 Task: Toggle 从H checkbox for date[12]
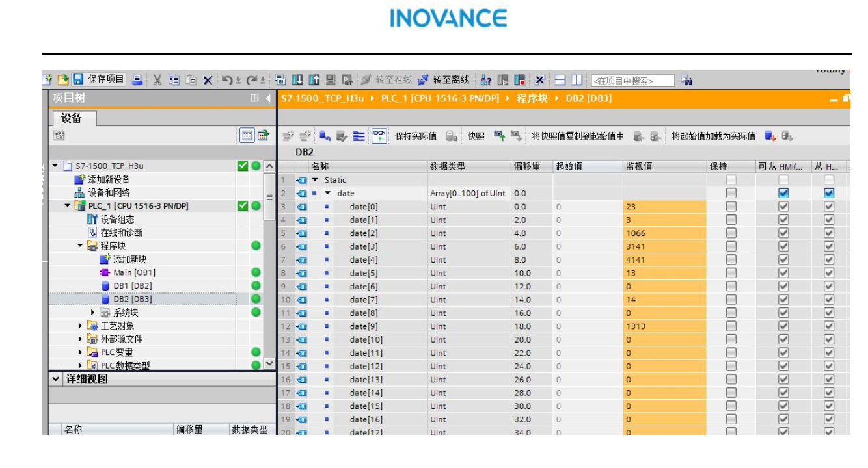click(x=829, y=366)
